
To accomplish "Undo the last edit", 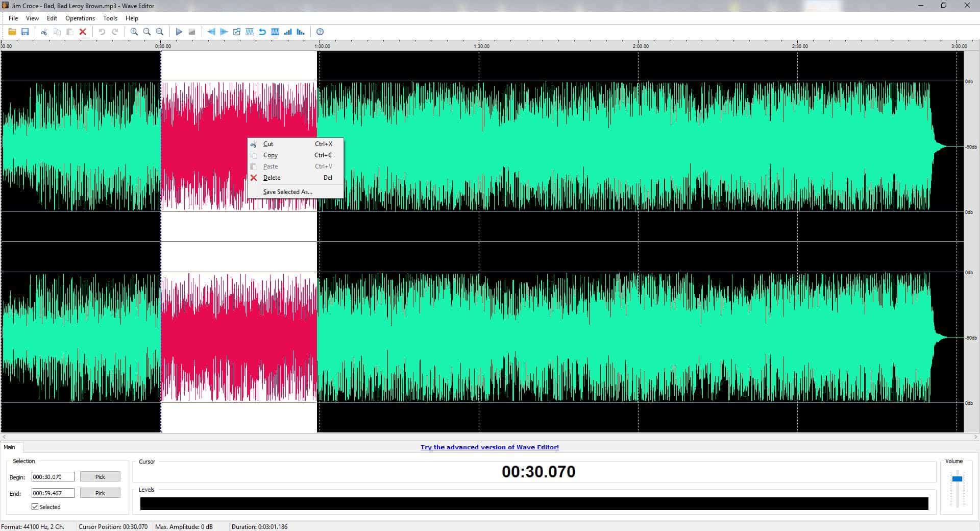I will (102, 32).
